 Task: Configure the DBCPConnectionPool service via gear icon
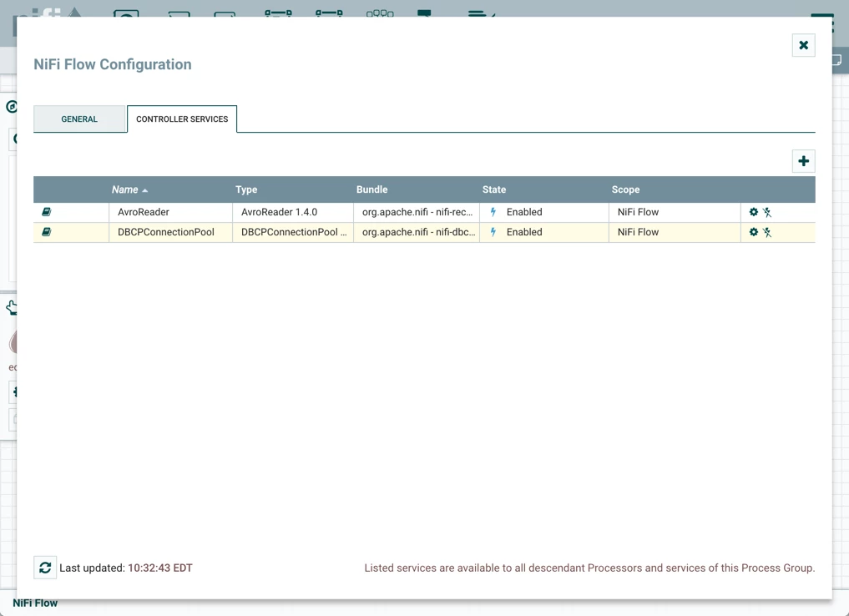coord(753,232)
